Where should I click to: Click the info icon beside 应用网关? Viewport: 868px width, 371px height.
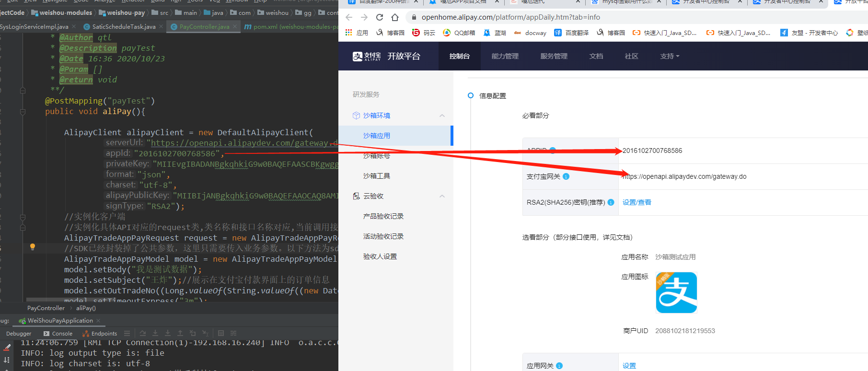[559, 366]
